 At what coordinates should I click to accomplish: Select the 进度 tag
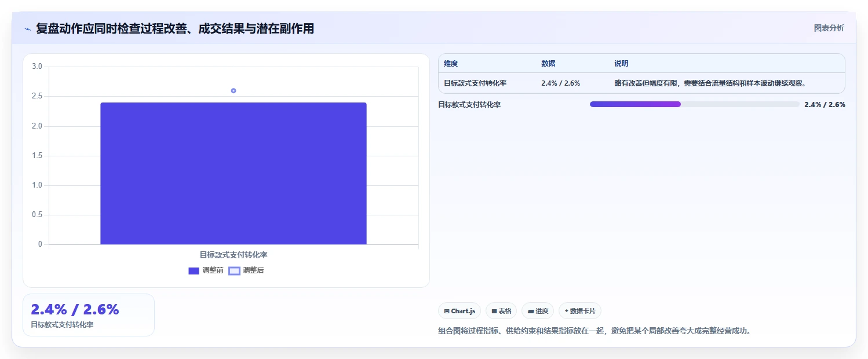538,311
